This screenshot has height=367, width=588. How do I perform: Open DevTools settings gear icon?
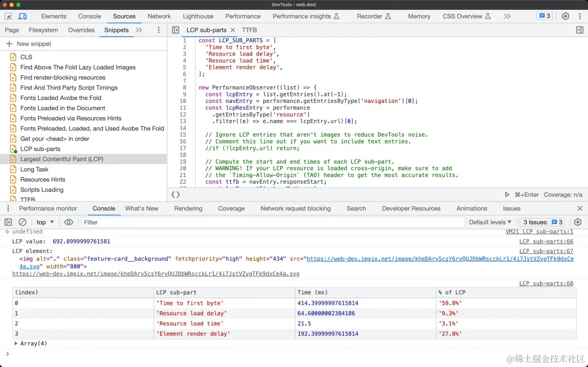565,16
